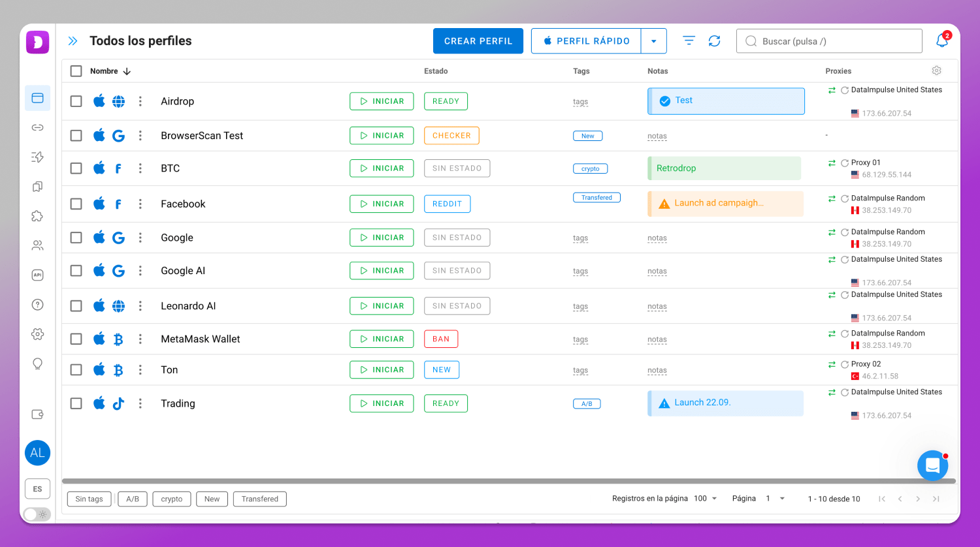
Task: Open the lightbulb tips icon in sidebar
Action: pos(37,364)
